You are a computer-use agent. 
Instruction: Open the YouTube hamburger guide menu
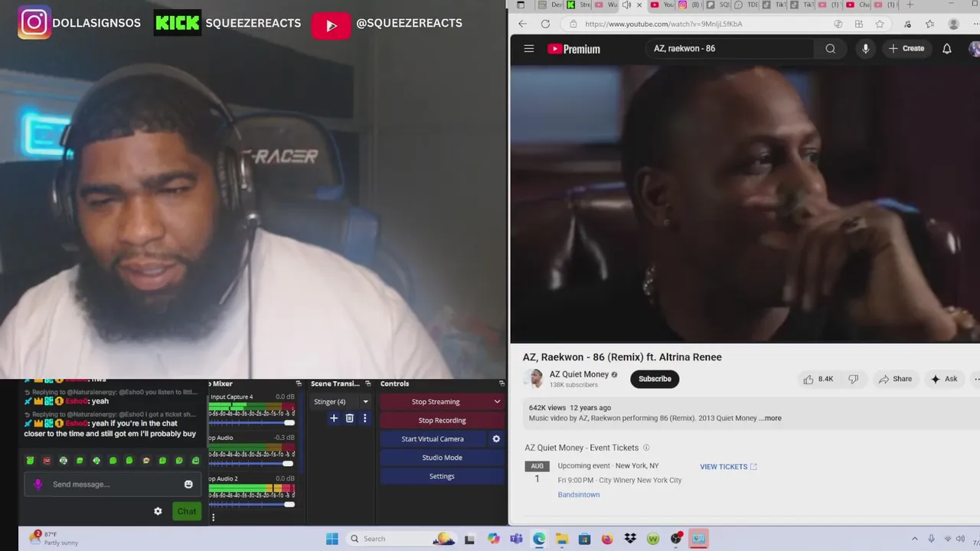click(x=528, y=48)
